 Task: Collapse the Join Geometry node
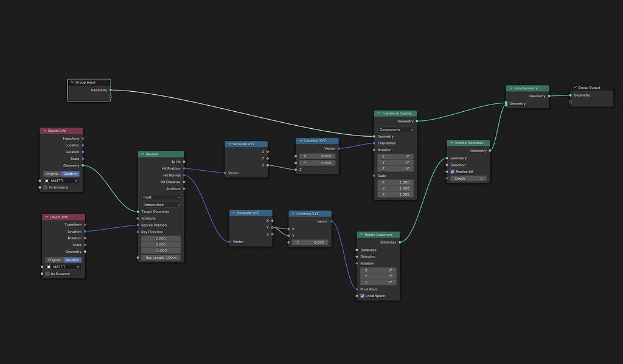point(510,88)
